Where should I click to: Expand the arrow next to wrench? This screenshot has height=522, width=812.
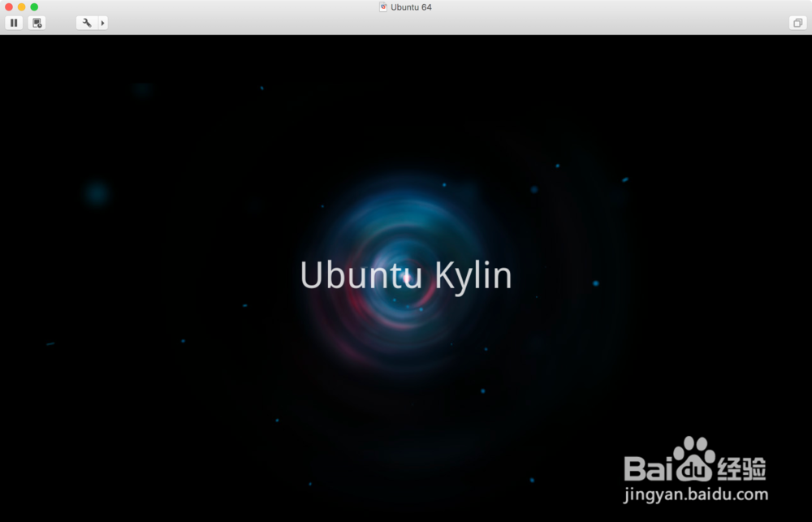tap(103, 23)
